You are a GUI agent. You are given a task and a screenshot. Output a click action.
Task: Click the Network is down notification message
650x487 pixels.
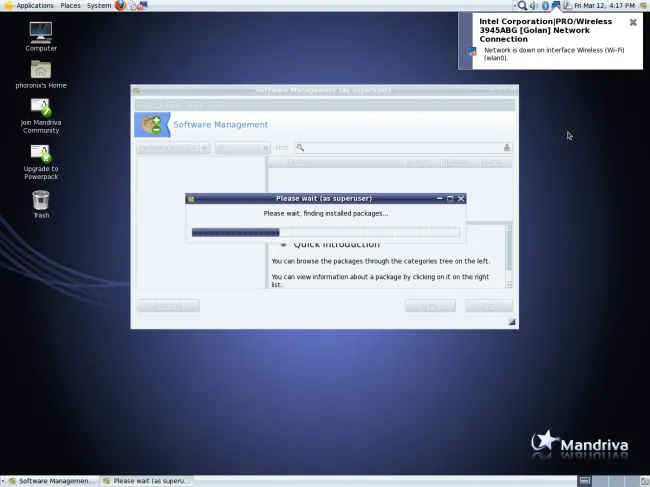point(554,54)
